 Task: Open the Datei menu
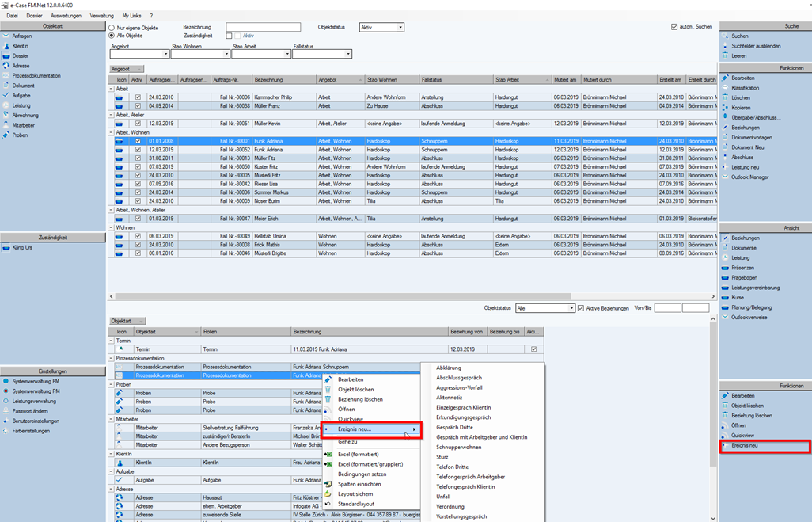pos(12,16)
